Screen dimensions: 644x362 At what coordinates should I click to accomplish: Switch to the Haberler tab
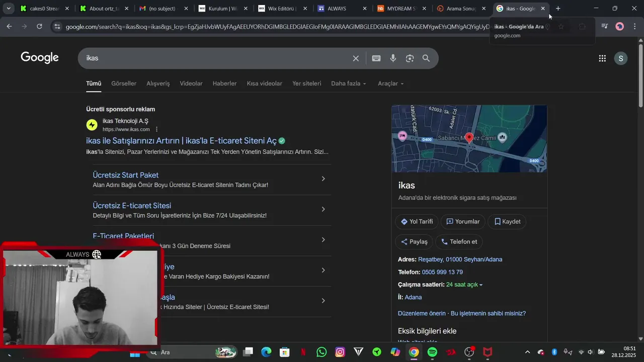(x=224, y=83)
